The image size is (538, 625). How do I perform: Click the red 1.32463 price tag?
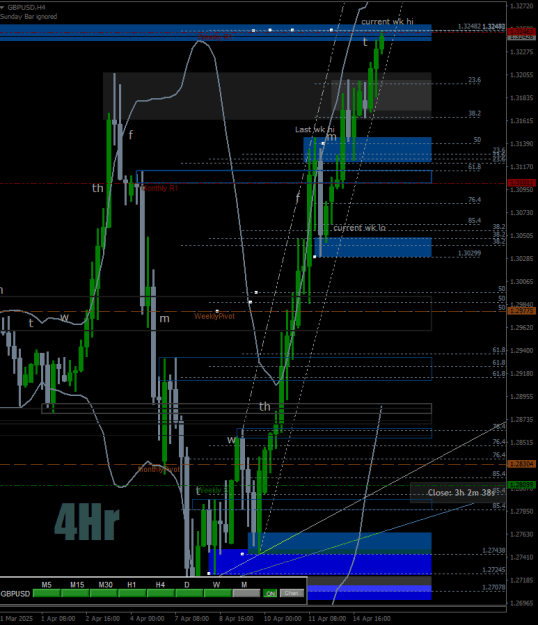[522, 31]
